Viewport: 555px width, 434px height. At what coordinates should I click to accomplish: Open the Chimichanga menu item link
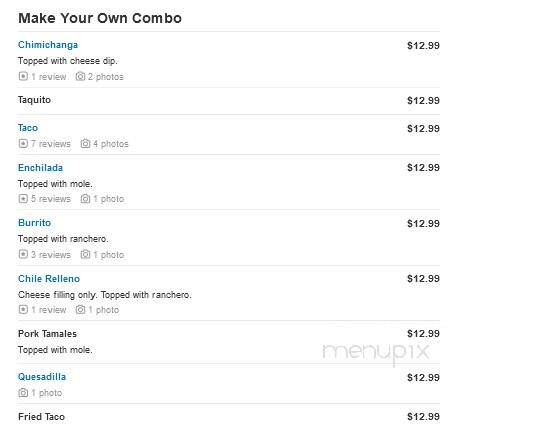coord(48,45)
